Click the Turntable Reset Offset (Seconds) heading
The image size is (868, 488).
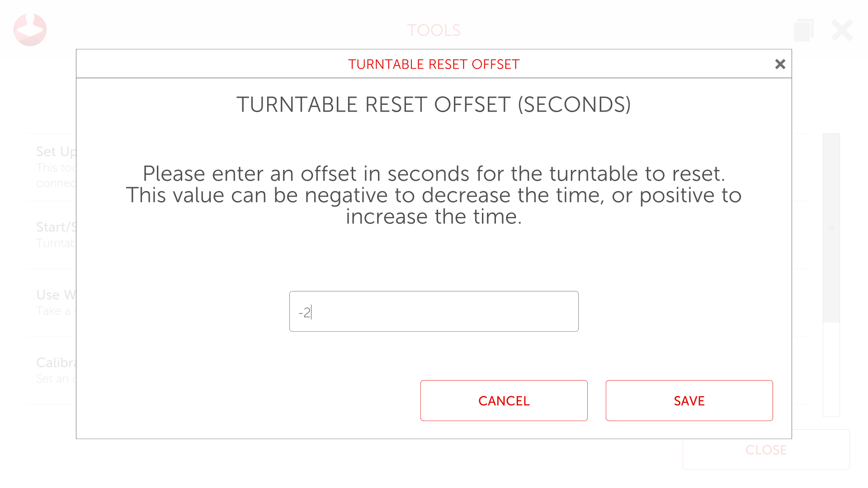(x=434, y=105)
